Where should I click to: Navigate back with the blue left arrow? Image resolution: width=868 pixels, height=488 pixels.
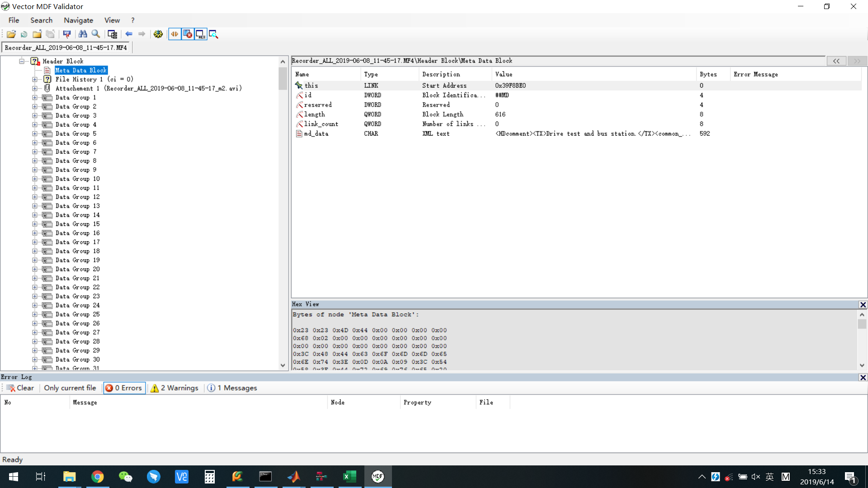(x=129, y=34)
